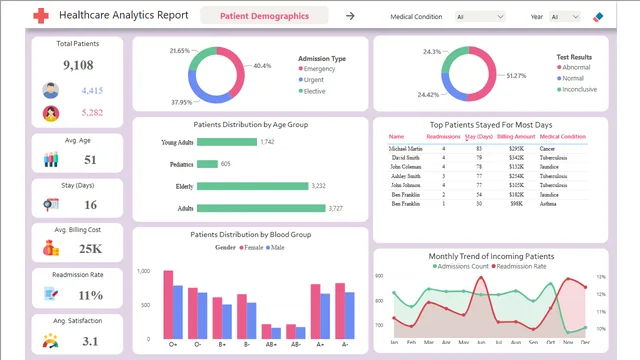Click the Male gender legend item

(x=275, y=247)
